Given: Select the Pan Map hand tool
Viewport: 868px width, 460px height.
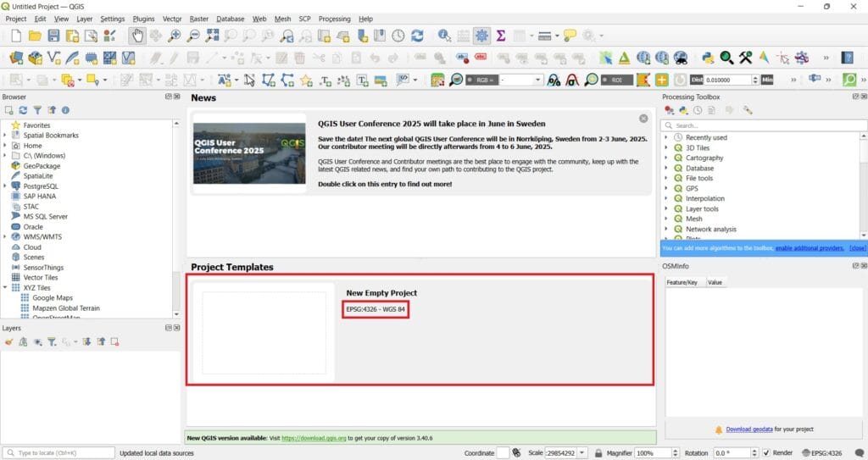Looking at the screenshot, I should tap(137, 36).
